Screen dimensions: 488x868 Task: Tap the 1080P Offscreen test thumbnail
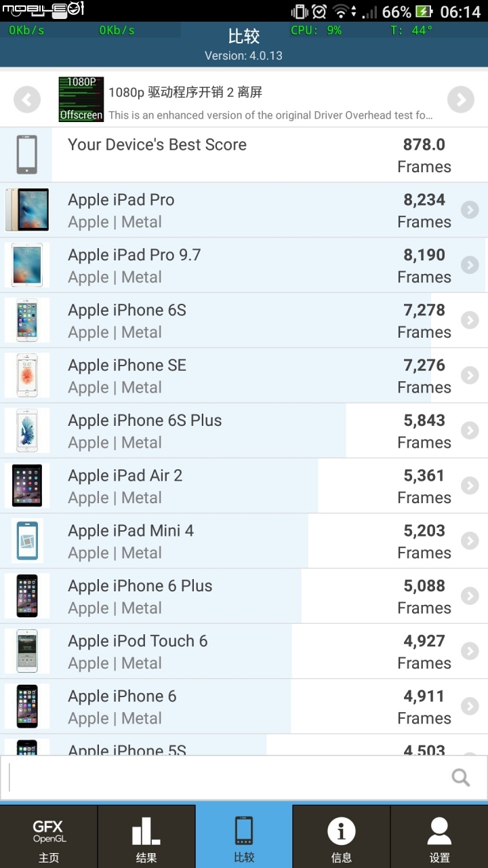[81, 100]
